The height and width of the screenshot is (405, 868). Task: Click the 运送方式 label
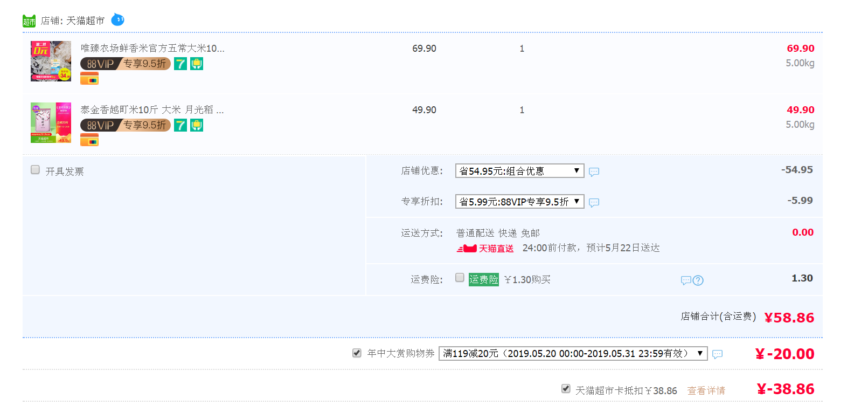click(x=422, y=233)
